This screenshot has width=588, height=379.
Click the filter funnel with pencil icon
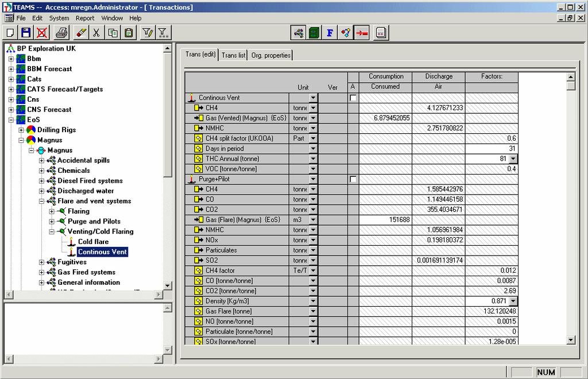point(148,33)
